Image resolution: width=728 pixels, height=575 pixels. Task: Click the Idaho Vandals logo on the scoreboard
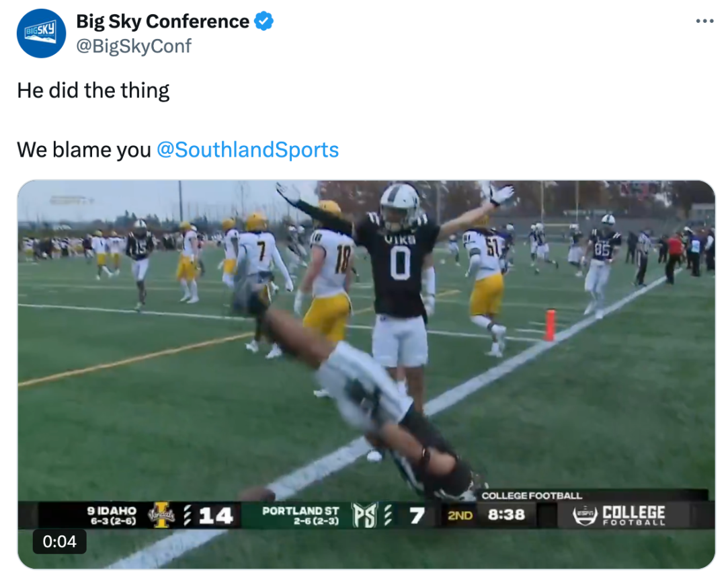[161, 514]
